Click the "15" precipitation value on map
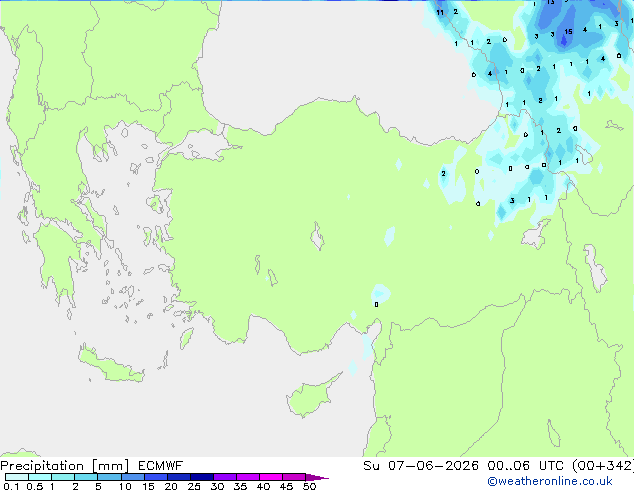 pos(568,32)
